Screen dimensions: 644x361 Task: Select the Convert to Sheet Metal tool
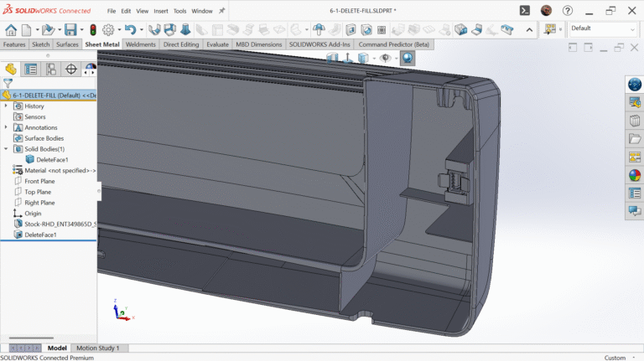(x=169, y=29)
